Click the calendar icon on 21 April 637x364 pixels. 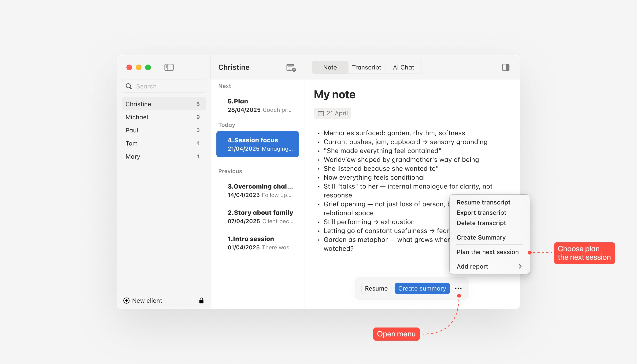(321, 113)
